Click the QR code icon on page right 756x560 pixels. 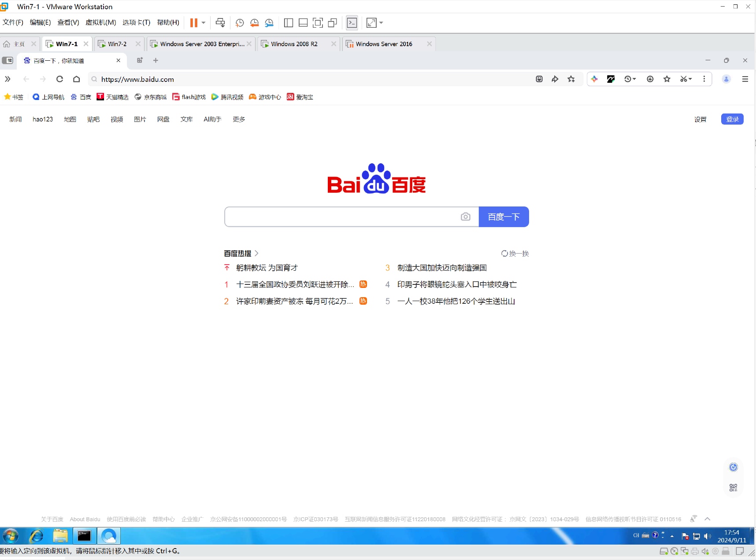pos(733,487)
